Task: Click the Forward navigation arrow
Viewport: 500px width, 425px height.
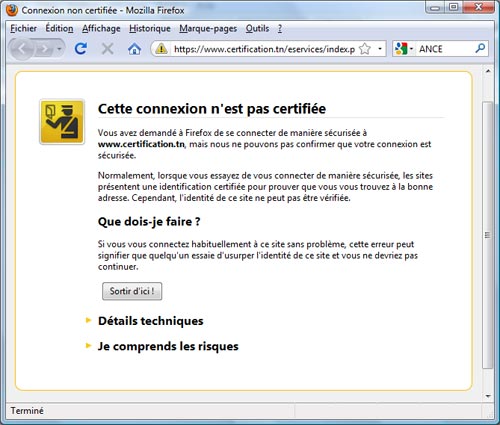Action: pyautogui.click(x=44, y=49)
